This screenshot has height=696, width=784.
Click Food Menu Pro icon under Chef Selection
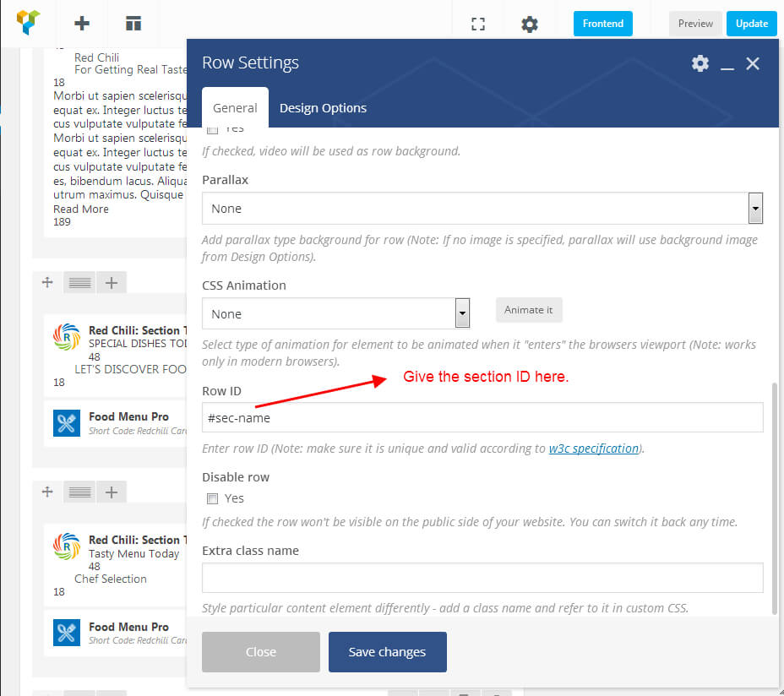[67, 633]
